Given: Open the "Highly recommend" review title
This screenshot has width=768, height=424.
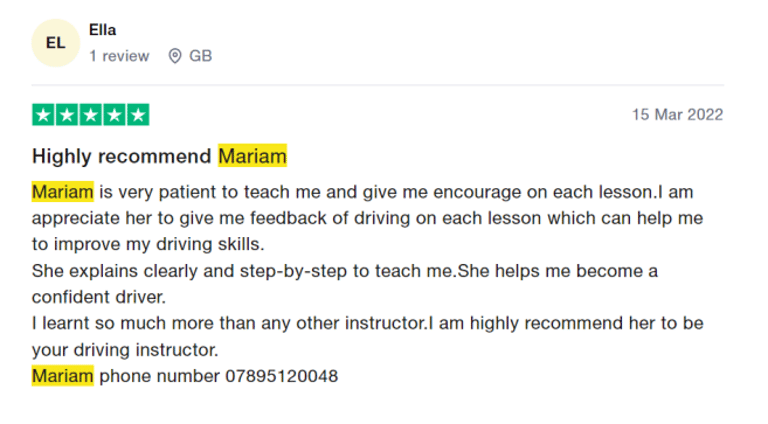Looking at the screenshot, I should click(123, 156).
